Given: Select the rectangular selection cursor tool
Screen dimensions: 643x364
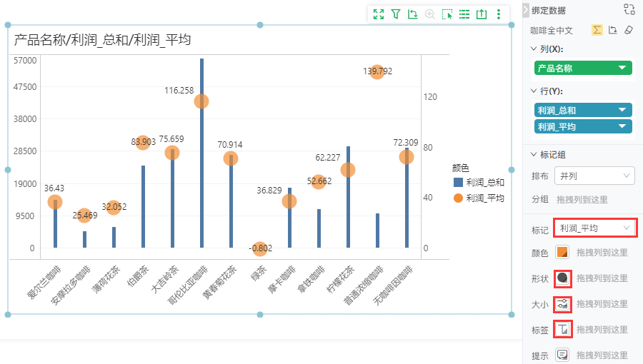Looking at the screenshot, I should tap(447, 14).
